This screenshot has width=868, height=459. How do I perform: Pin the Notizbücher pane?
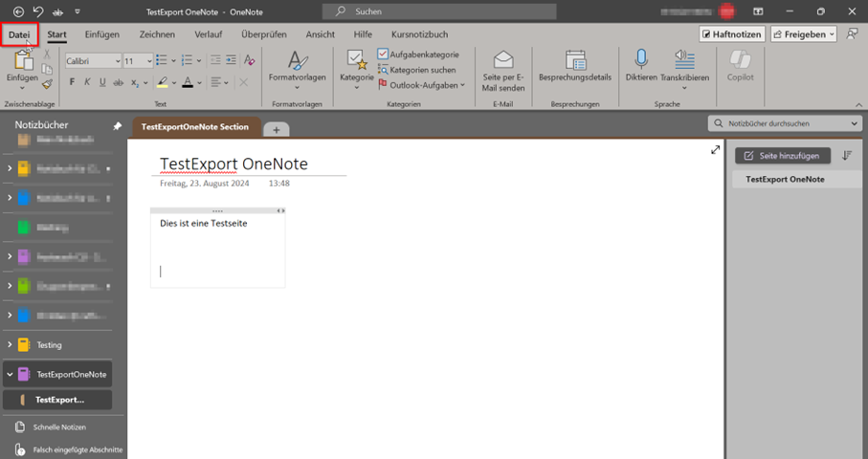tap(117, 126)
